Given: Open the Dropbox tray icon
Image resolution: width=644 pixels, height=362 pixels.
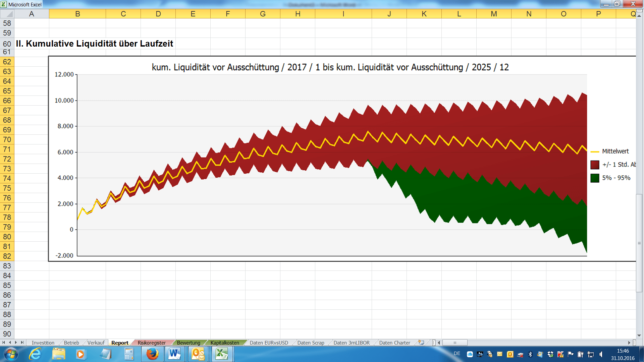Looking at the screenshot, I should (x=550, y=354).
